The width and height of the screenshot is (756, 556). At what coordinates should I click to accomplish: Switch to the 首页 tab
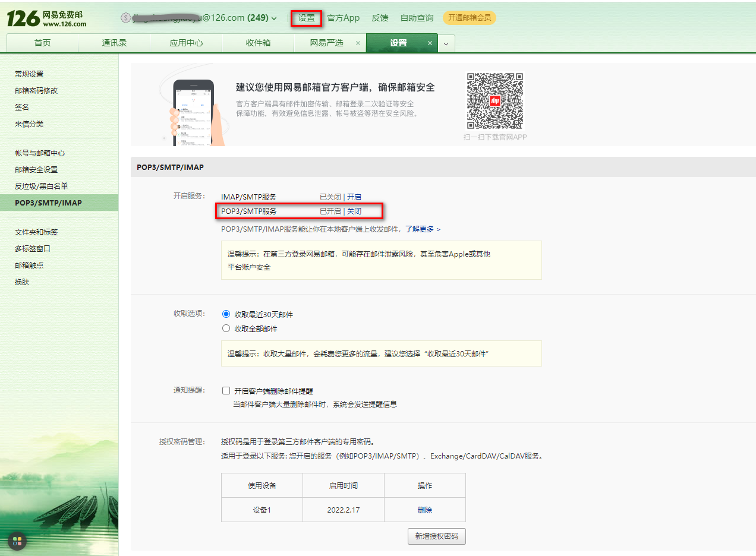(42, 43)
